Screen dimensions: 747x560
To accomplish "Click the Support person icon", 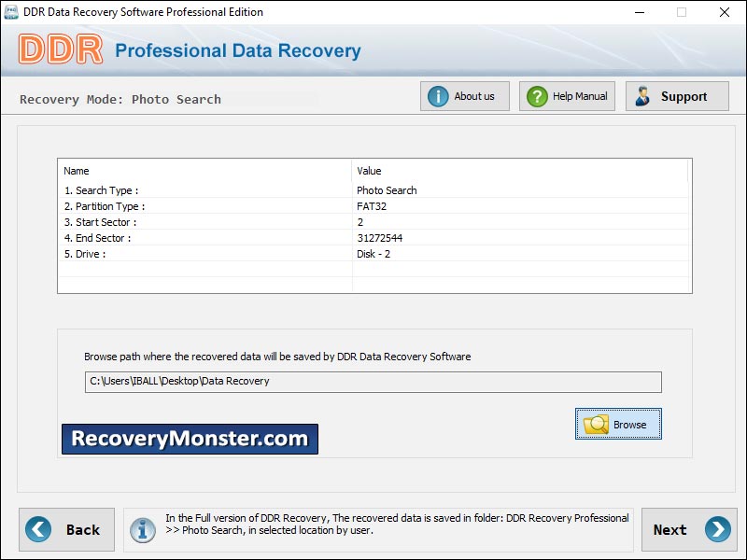I will coord(643,96).
